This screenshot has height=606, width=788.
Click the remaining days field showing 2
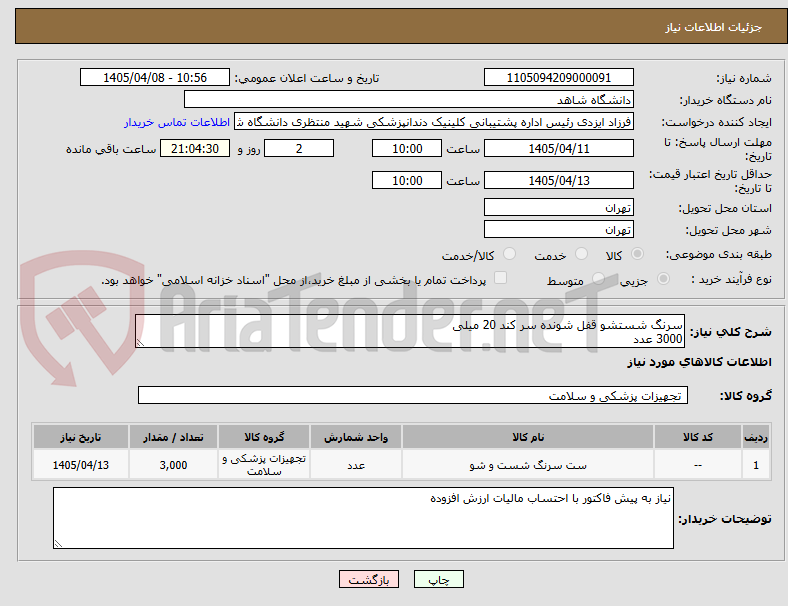point(299,149)
